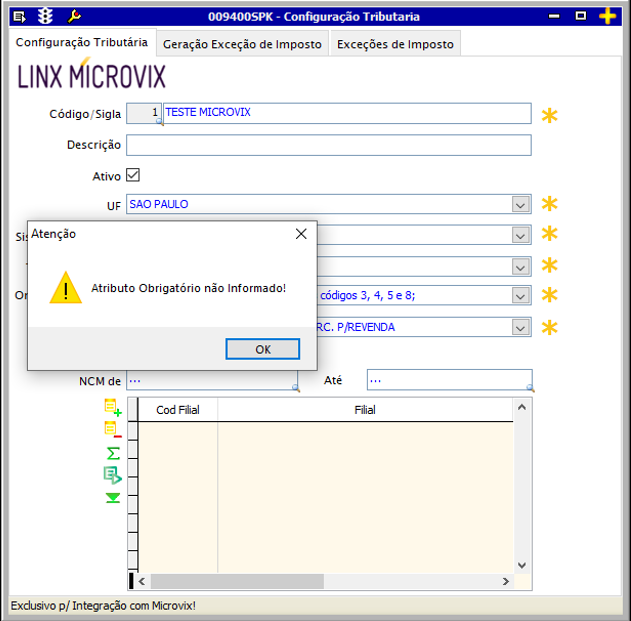Open the dropdown with códigos 3, 4, 5 e 8
Viewport: 631px width, 621px height.
[x=520, y=296]
